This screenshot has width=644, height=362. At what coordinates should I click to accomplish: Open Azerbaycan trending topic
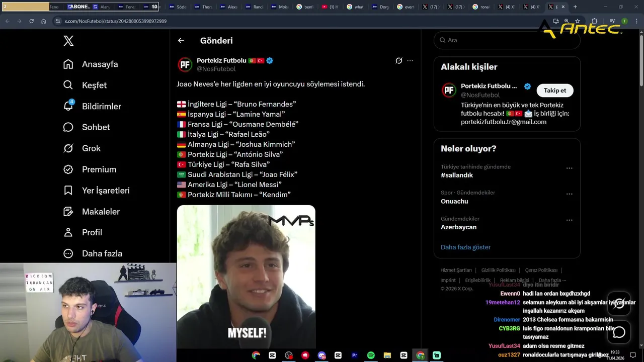(x=458, y=227)
